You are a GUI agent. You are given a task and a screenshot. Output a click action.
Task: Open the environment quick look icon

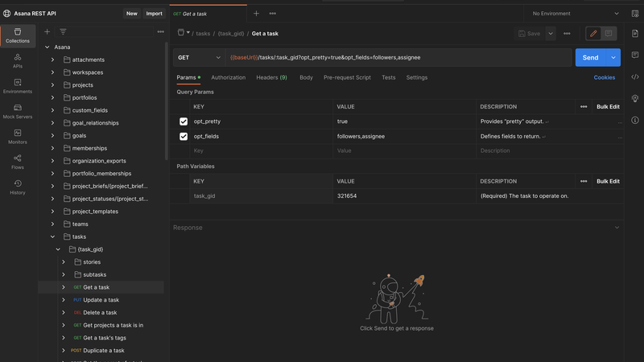635,14
